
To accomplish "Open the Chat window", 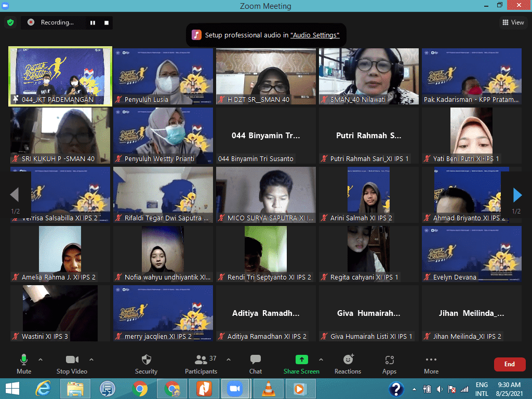I will [x=255, y=360].
